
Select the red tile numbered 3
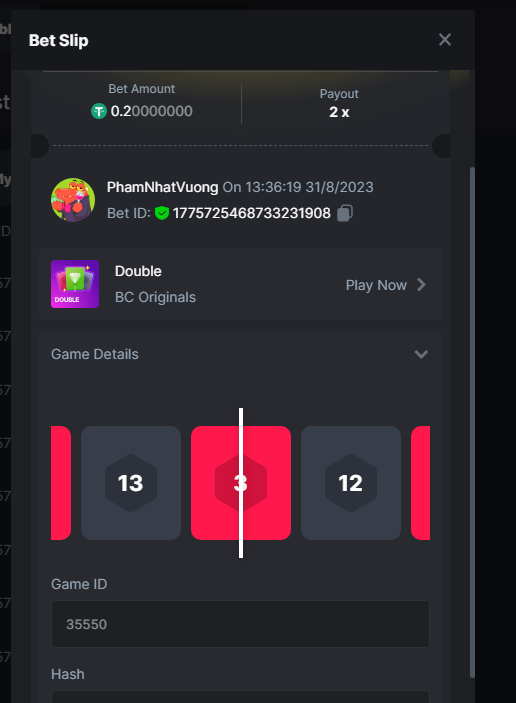(x=241, y=483)
